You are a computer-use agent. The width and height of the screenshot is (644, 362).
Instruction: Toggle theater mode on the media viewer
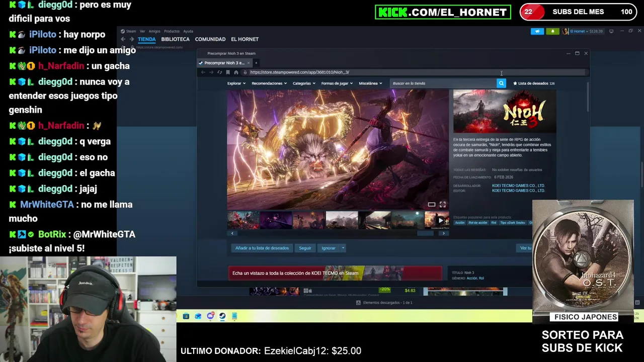click(431, 205)
